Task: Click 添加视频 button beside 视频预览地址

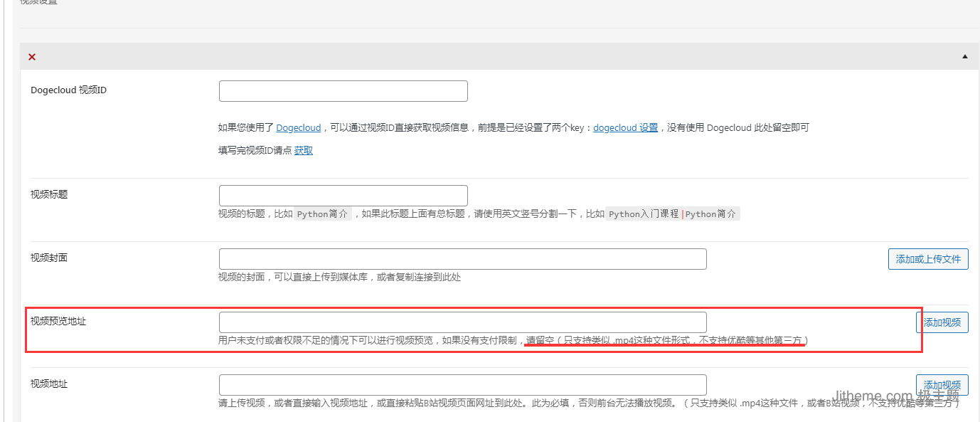Action: [942, 322]
